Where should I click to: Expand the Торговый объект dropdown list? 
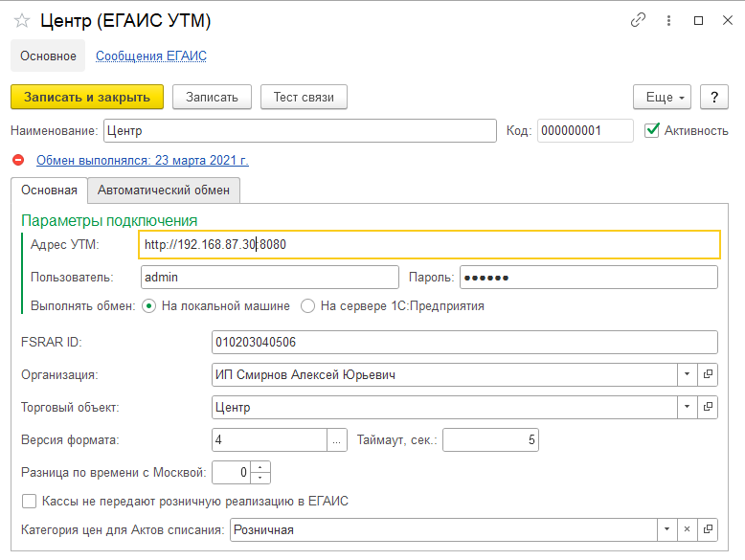[x=688, y=407]
